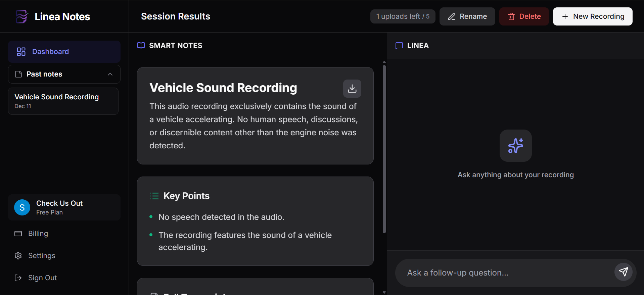Click the Smart Notes book icon
The width and height of the screenshot is (644, 295).
click(x=141, y=46)
